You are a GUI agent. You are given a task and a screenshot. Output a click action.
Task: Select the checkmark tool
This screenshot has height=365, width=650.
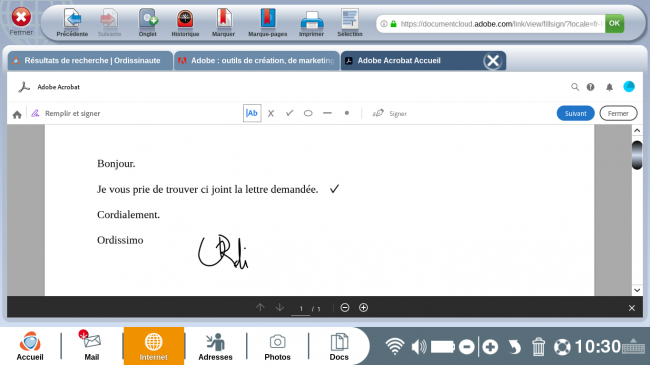coord(289,113)
